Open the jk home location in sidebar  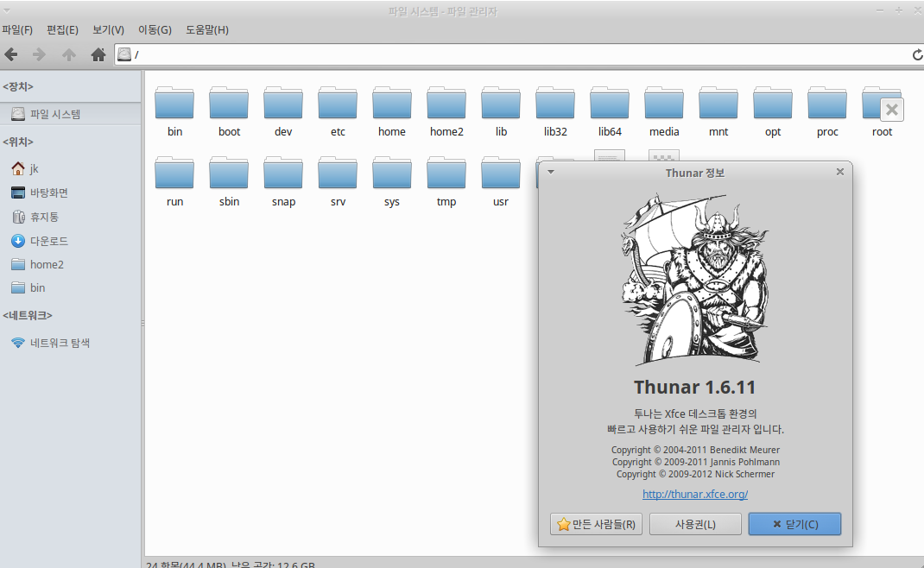click(x=71, y=168)
